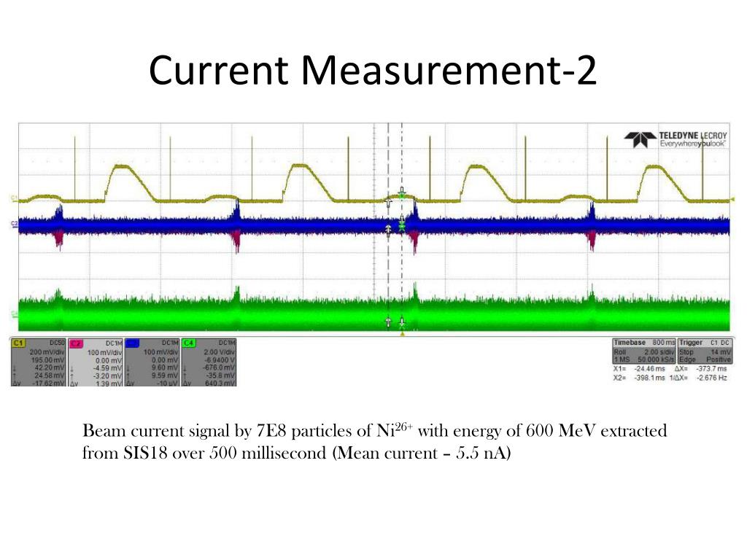This screenshot has width=747, height=560.
Task: Click the C4 offset -6.9400 V
Action: [x=220, y=360]
